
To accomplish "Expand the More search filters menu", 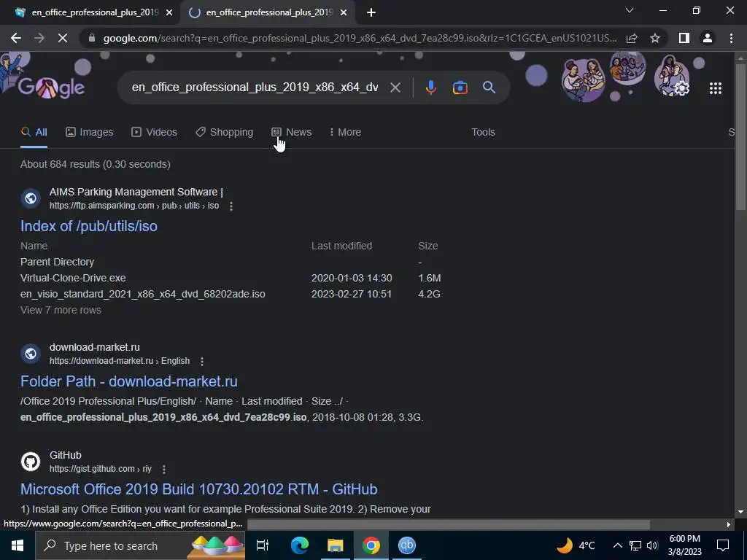I will tap(345, 132).
